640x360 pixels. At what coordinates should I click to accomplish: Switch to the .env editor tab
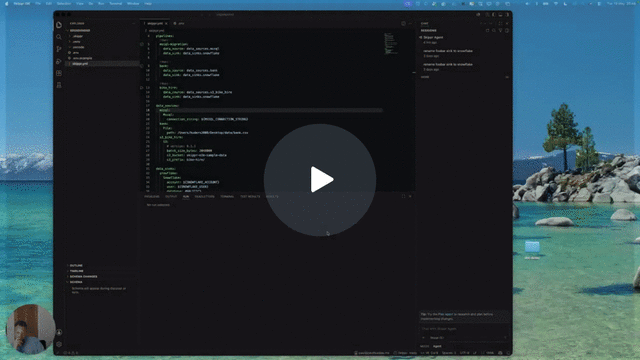[x=179, y=23]
